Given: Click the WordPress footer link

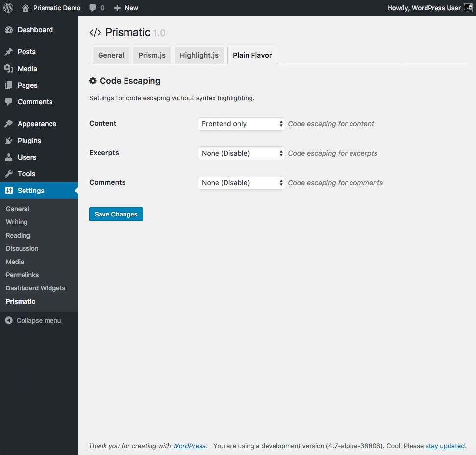Looking at the screenshot, I should click(x=189, y=446).
